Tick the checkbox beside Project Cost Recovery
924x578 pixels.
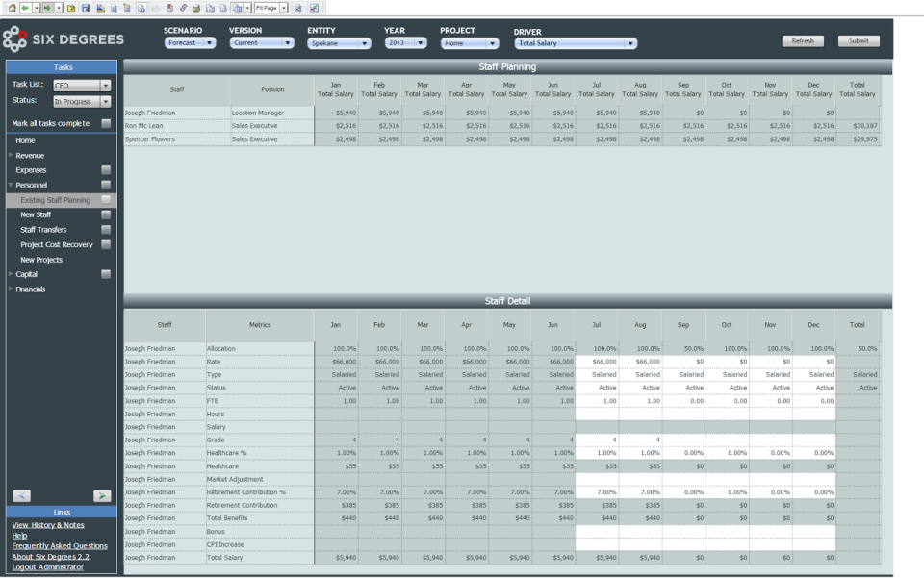click(106, 244)
